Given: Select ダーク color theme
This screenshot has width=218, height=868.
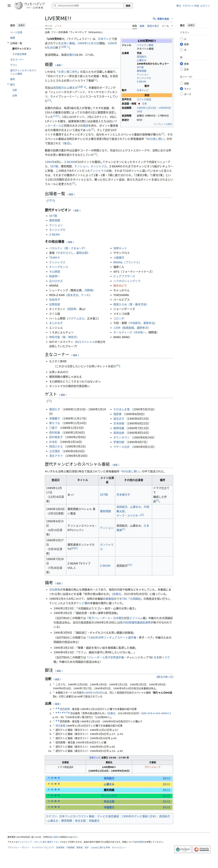Looking at the screenshot, I should [181, 94].
